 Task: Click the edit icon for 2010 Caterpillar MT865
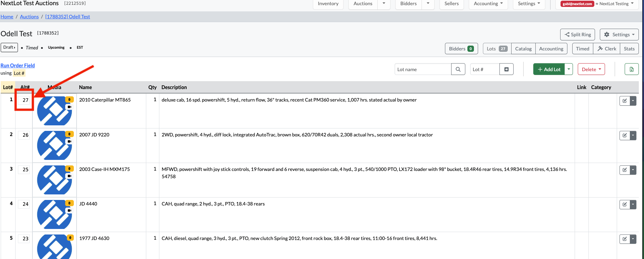625,101
